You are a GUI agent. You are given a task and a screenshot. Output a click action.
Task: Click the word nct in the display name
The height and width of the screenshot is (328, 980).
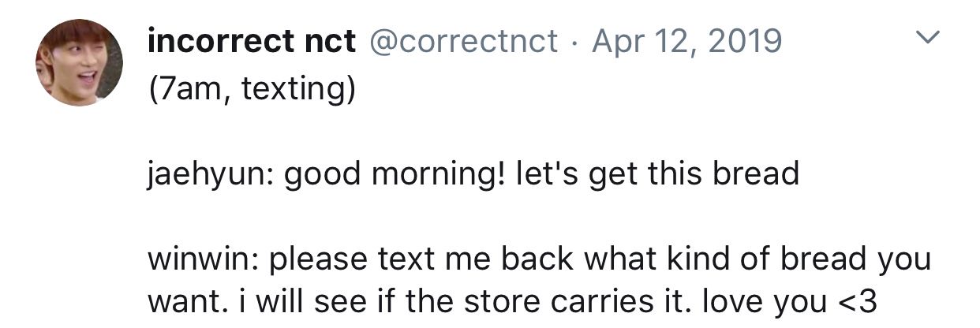(x=330, y=40)
